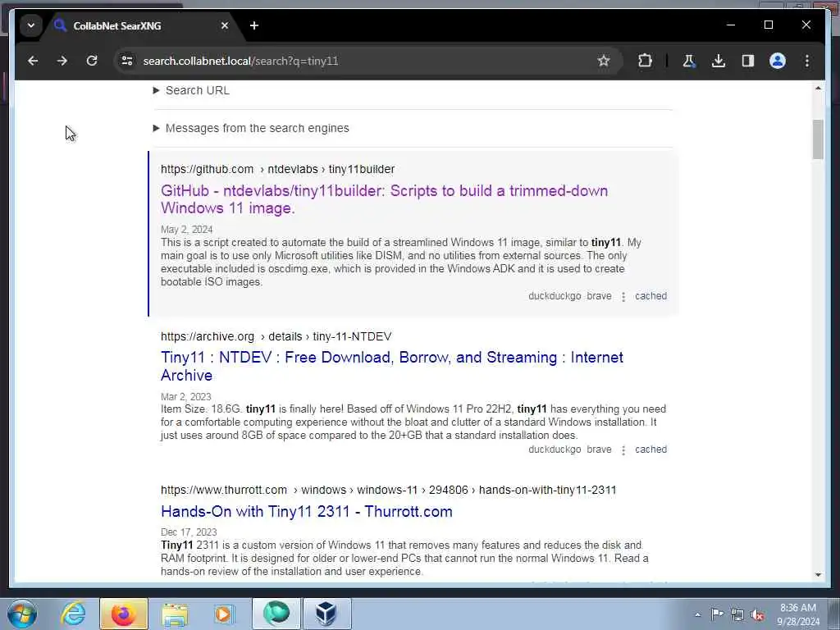
Task: Open VirtualBox cube icon in taskbar
Action: (x=326, y=614)
